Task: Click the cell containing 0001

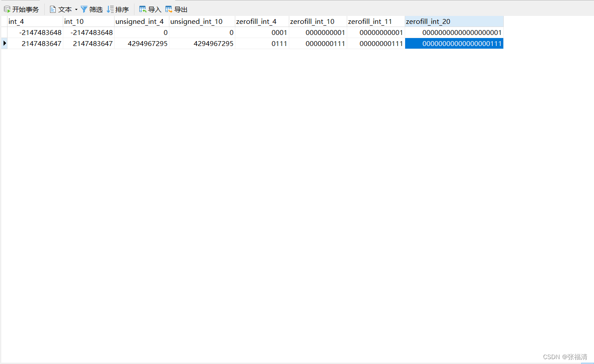Action: (x=262, y=32)
